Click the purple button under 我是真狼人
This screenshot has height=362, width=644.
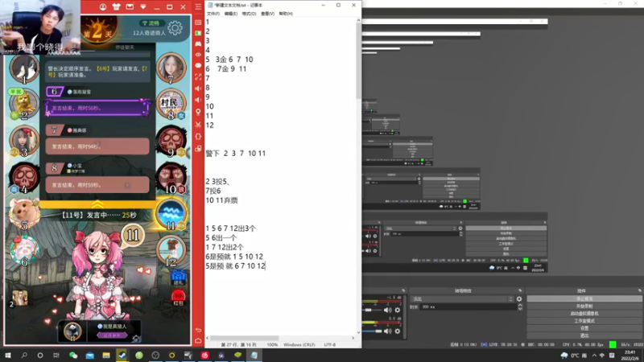(x=111, y=335)
